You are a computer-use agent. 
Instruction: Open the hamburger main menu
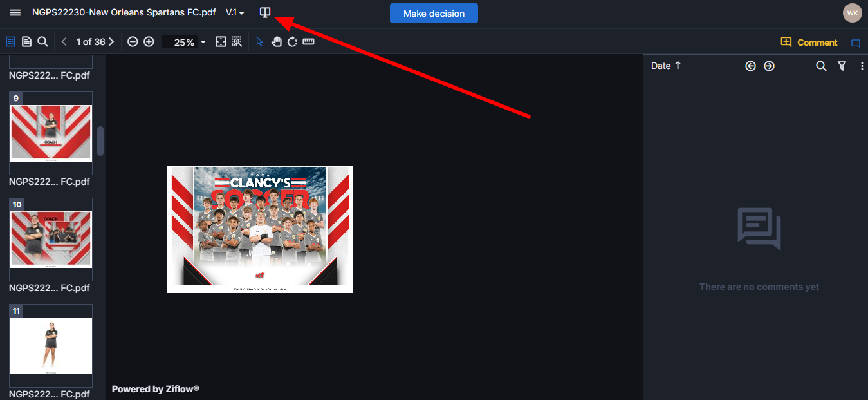pyautogui.click(x=15, y=13)
